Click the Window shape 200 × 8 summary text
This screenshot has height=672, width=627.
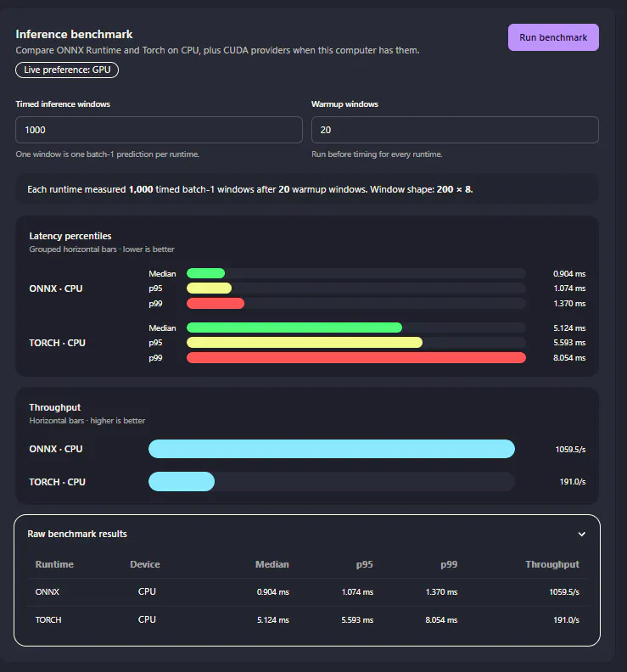point(422,189)
